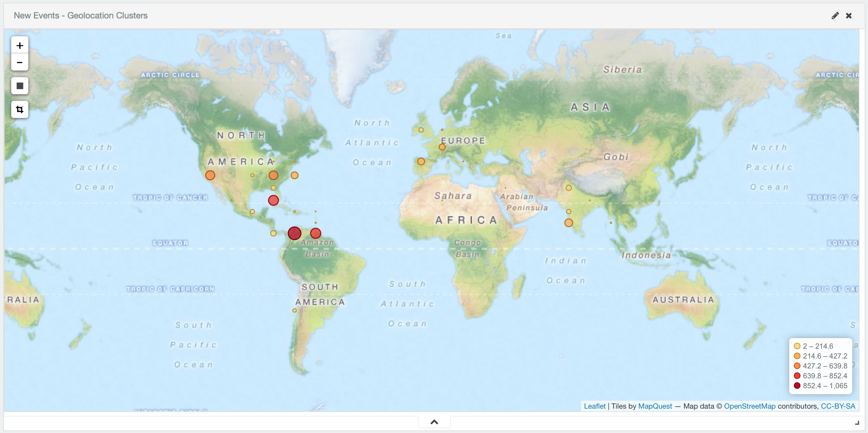
Task: Click the orange cluster on the US west coast
Action: 210,175
